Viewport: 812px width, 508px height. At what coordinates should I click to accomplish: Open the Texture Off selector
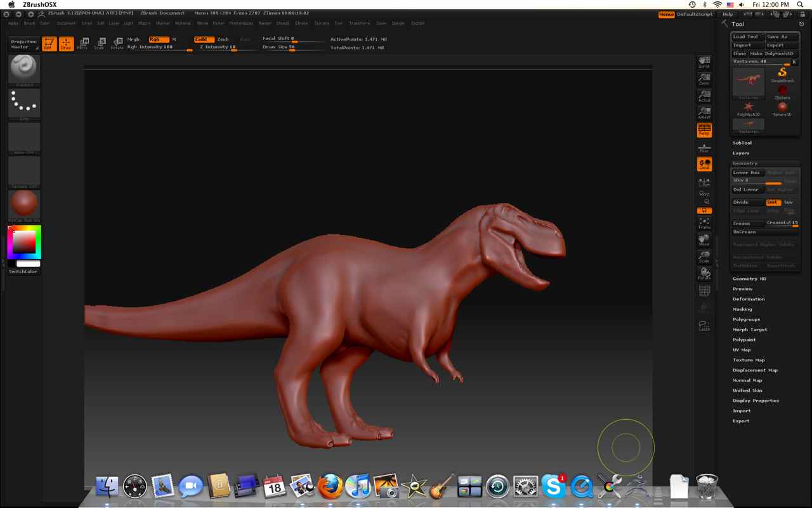tap(24, 172)
